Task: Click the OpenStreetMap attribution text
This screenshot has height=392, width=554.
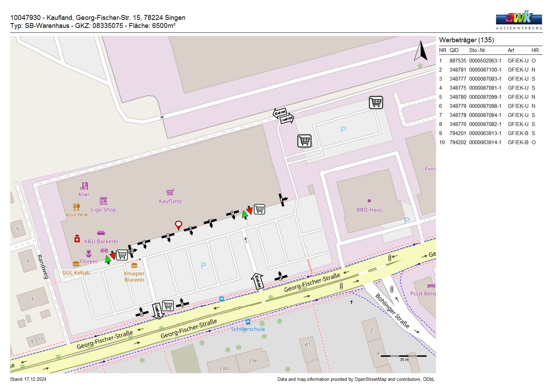Action: point(356,379)
